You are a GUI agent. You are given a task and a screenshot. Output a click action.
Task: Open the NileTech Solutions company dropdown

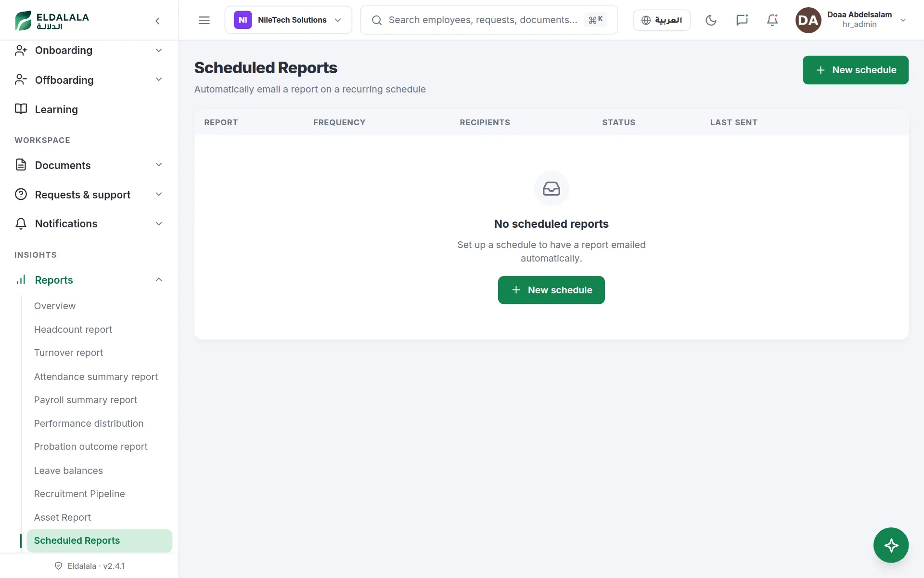pyautogui.click(x=288, y=20)
